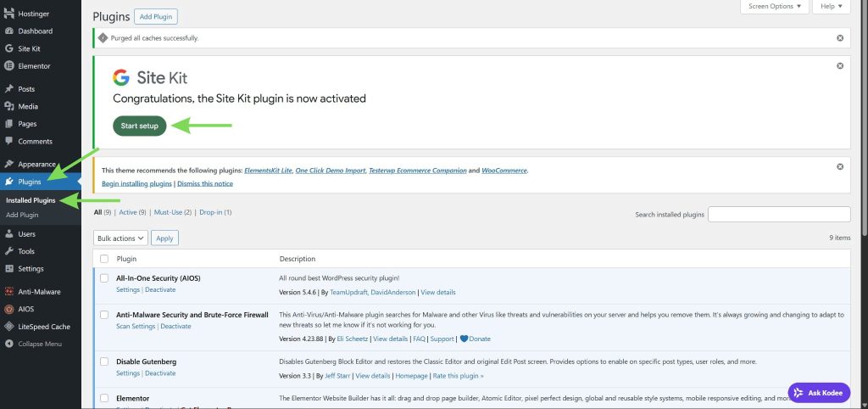Filter plugins by Must-Use (2)
Image resolution: width=868 pixels, height=409 pixels.
click(x=173, y=212)
